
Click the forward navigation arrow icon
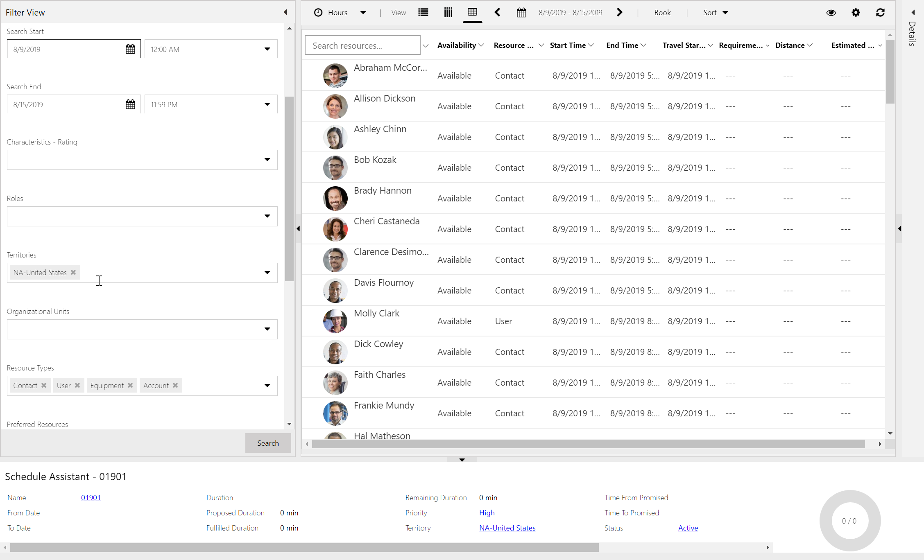(619, 12)
